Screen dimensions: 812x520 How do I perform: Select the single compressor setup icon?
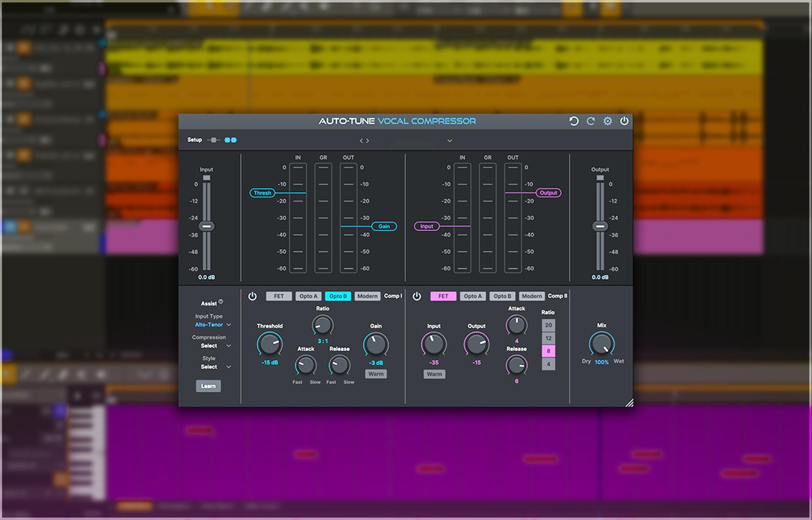214,140
